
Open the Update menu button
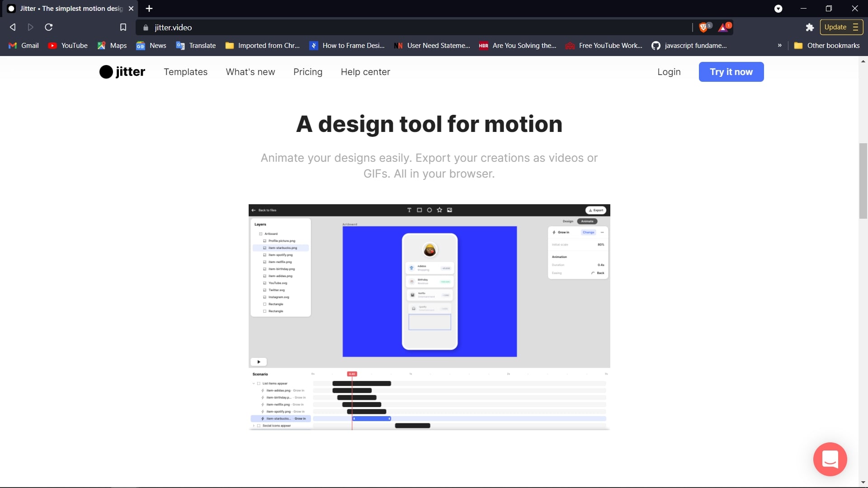click(841, 27)
